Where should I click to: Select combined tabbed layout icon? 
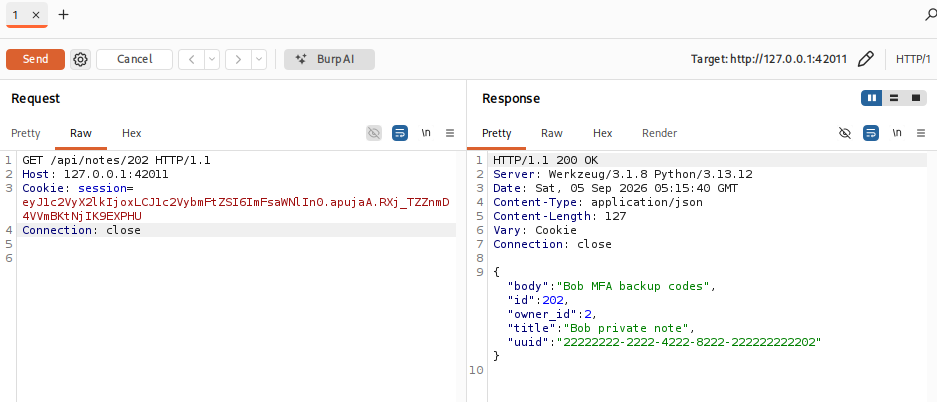916,98
